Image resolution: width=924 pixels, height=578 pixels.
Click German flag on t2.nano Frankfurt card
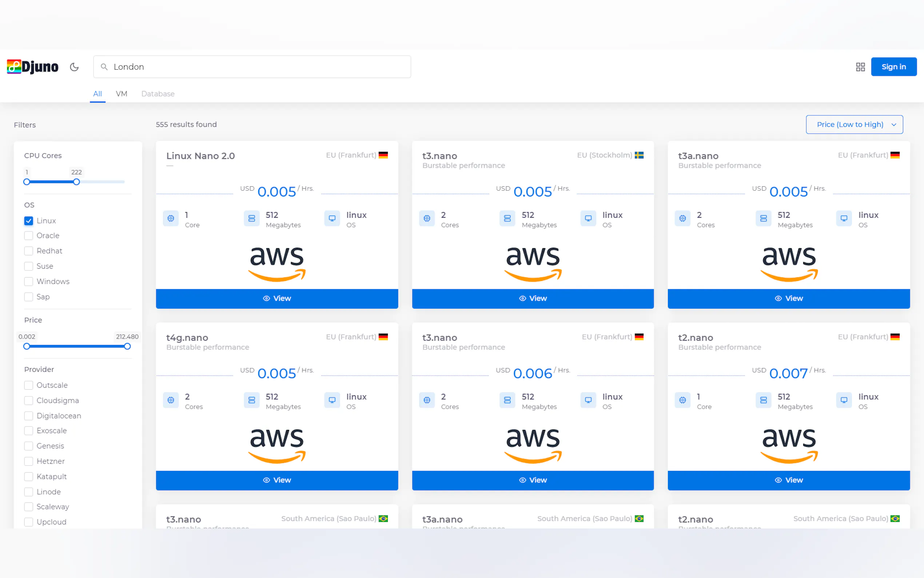click(x=895, y=337)
